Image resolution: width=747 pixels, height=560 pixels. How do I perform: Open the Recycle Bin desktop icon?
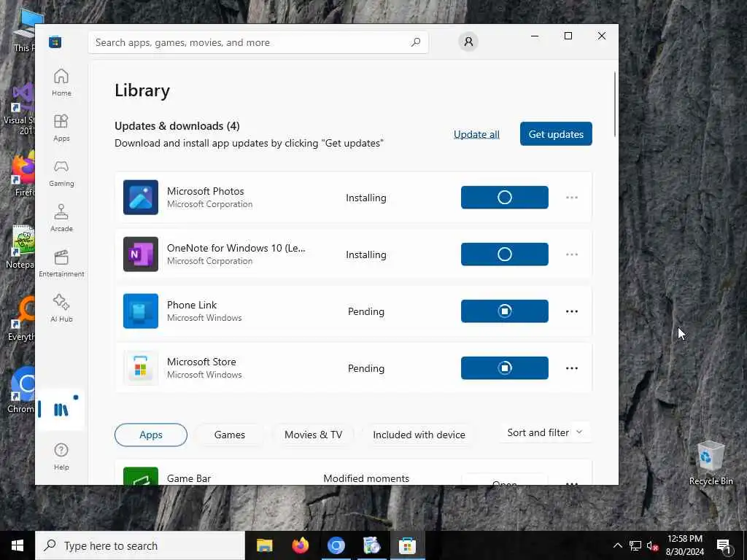click(x=711, y=463)
